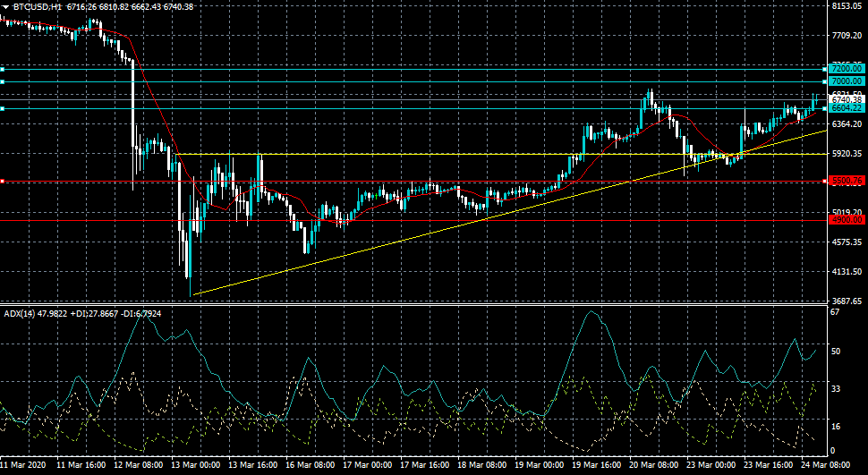The width and height of the screenshot is (868, 475).
Task: Click the 12 Mar 08:00 time label
Action: point(139,465)
